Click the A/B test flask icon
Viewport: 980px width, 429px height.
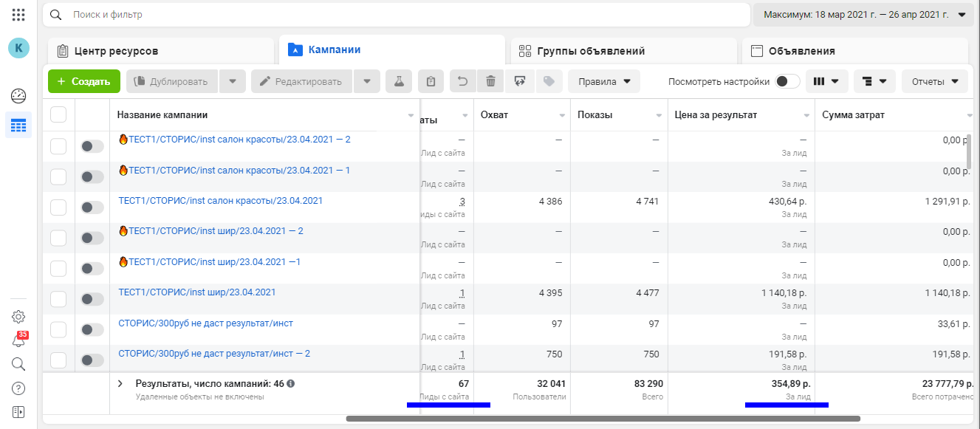point(399,81)
